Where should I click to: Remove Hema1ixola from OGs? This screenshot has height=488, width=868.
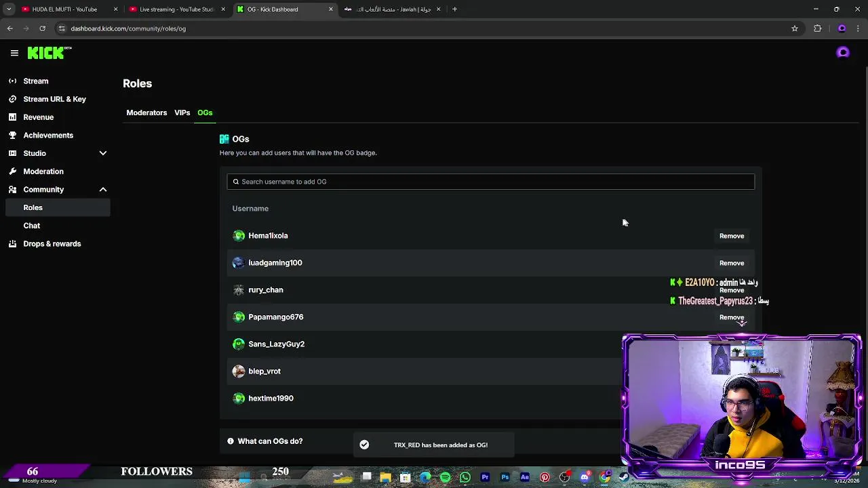click(732, 236)
